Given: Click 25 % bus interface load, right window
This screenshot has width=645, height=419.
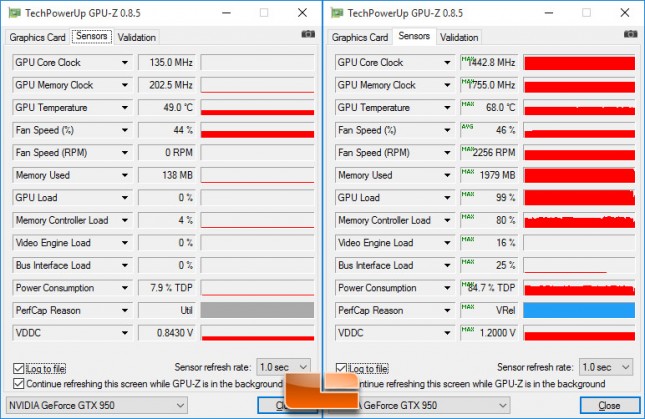Looking at the screenshot, I should [x=488, y=266].
